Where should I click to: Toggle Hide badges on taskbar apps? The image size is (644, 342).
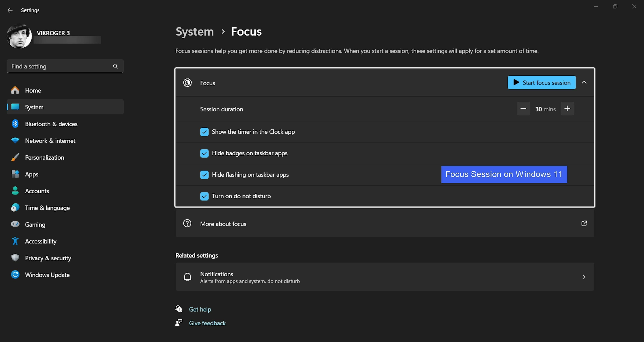click(204, 153)
